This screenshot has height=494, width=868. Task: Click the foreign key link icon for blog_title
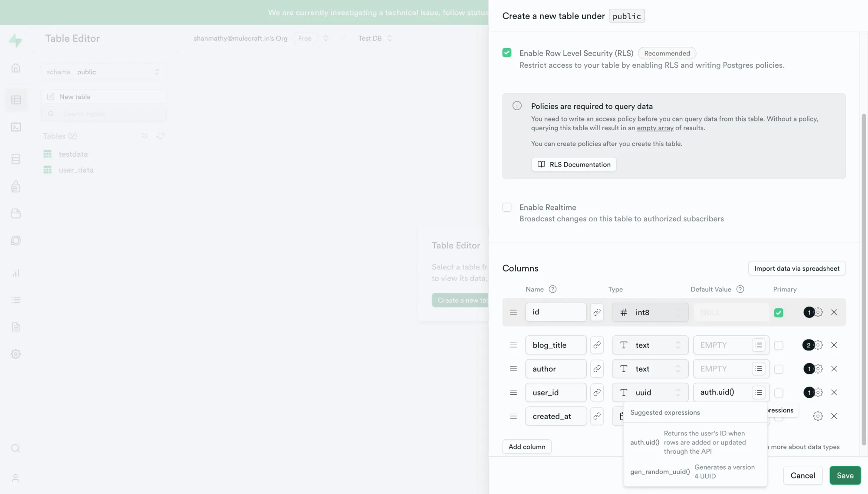coord(597,345)
